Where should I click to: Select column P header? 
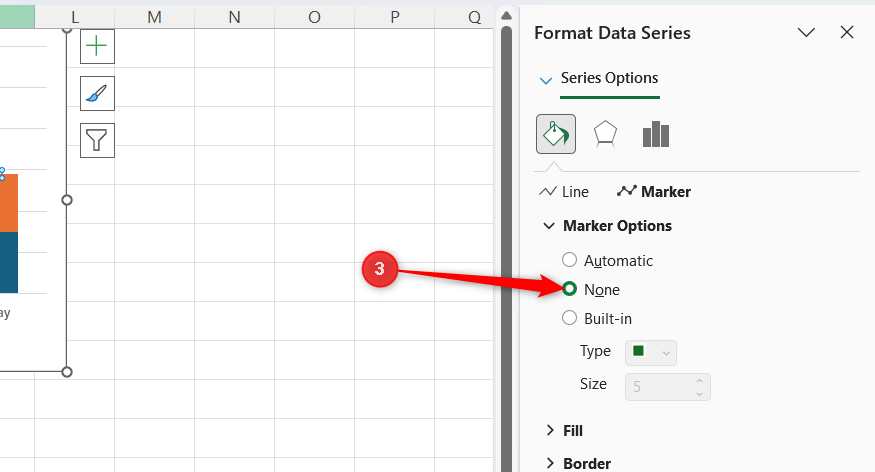click(395, 17)
